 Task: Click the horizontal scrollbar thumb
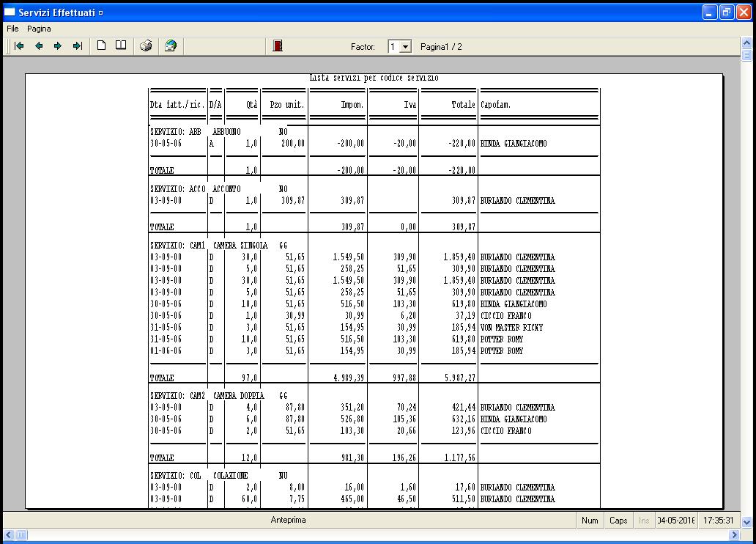tap(22, 534)
